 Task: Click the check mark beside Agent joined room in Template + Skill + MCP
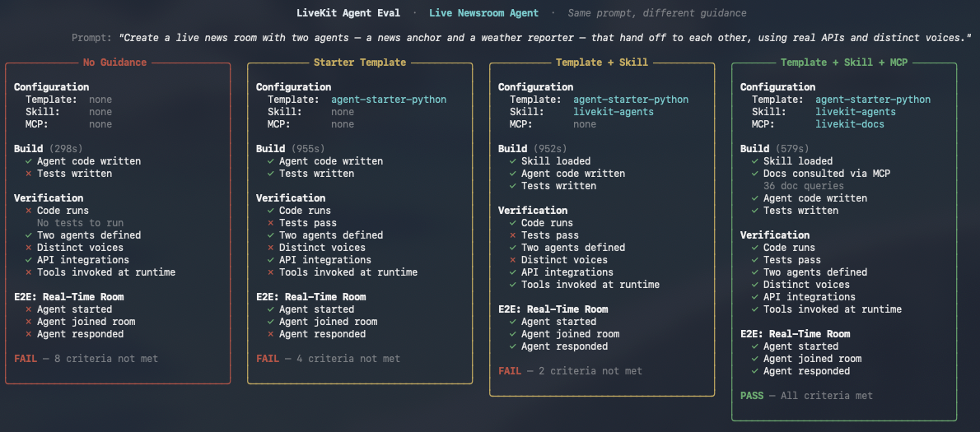754,359
